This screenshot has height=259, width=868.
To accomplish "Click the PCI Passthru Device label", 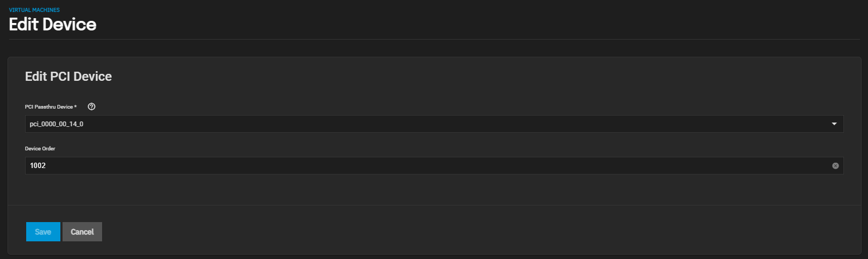I will (49, 107).
